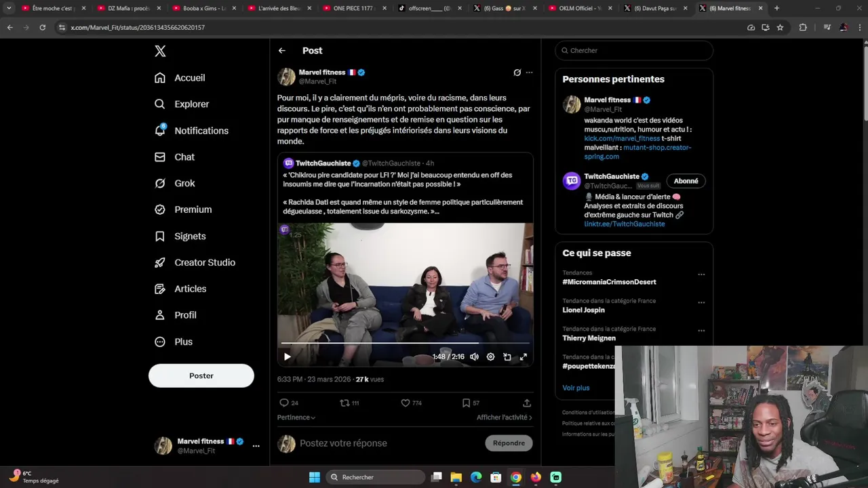The width and height of the screenshot is (868, 488).
Task: Open the Pertinence sort dropdown
Action: point(296,418)
